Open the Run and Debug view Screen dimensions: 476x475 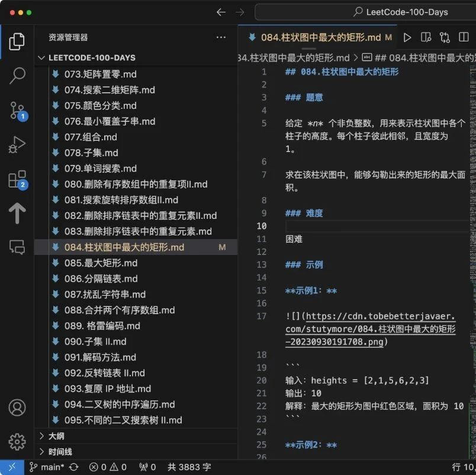17,144
